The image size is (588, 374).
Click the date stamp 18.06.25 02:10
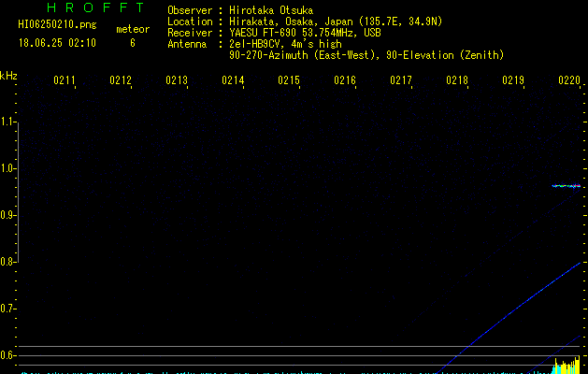[x=57, y=43]
